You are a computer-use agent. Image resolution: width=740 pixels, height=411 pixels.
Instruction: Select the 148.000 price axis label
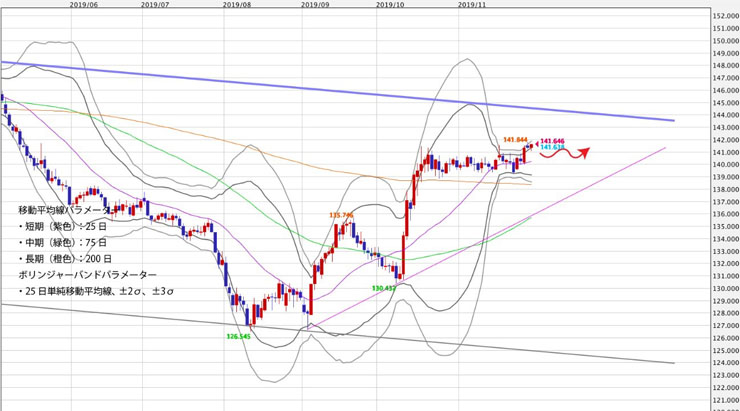click(x=726, y=66)
